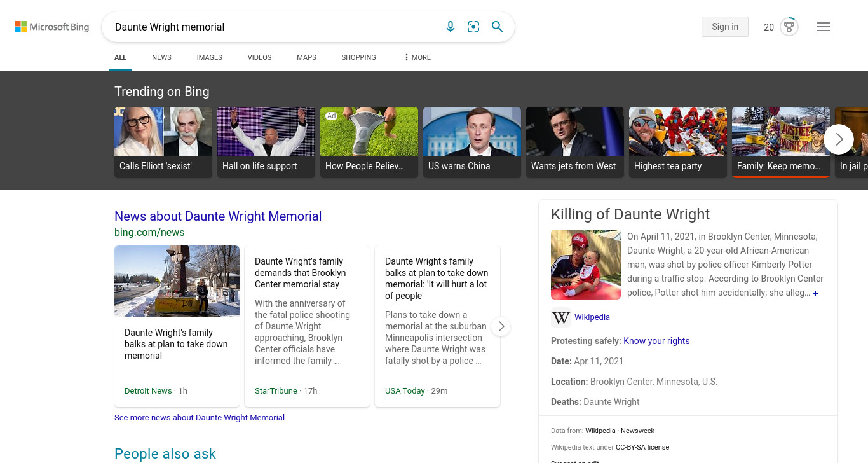Show next news cards with arrow
The image size is (868, 463).
pyautogui.click(x=501, y=326)
